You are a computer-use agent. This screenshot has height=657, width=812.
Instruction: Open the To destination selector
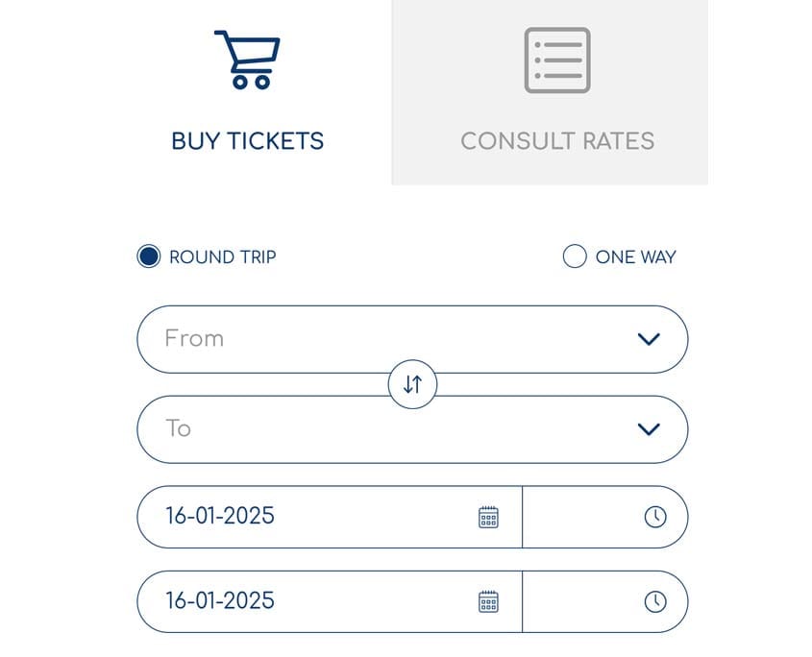[413, 429]
